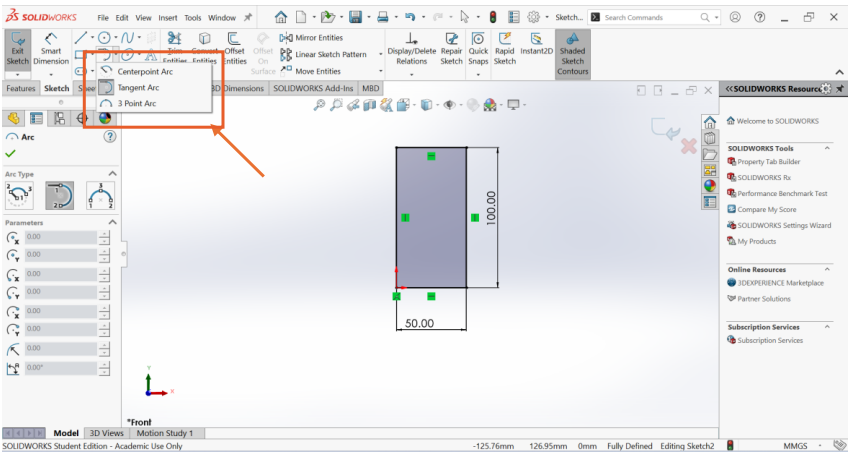
Task: Open the Window menu
Action: [x=222, y=18]
